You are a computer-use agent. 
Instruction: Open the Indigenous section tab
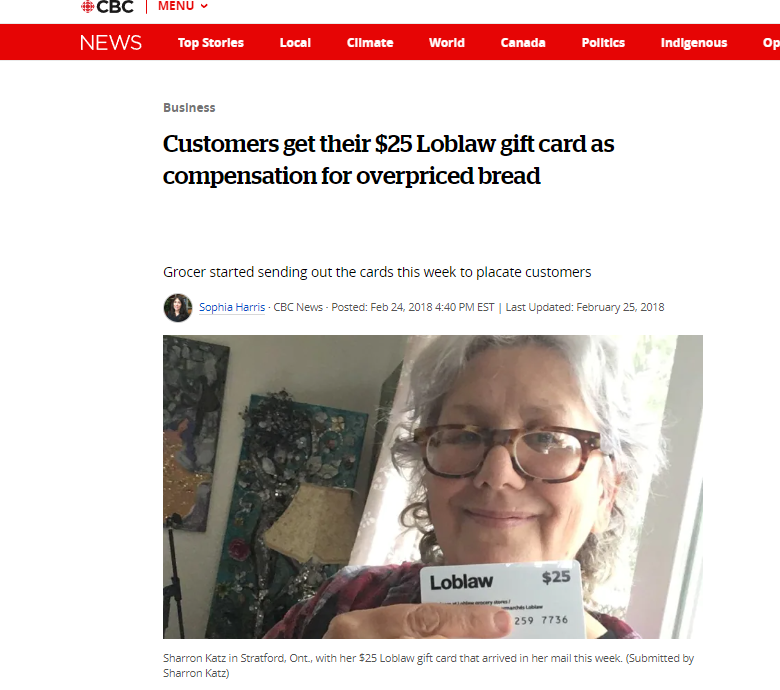[x=693, y=43]
